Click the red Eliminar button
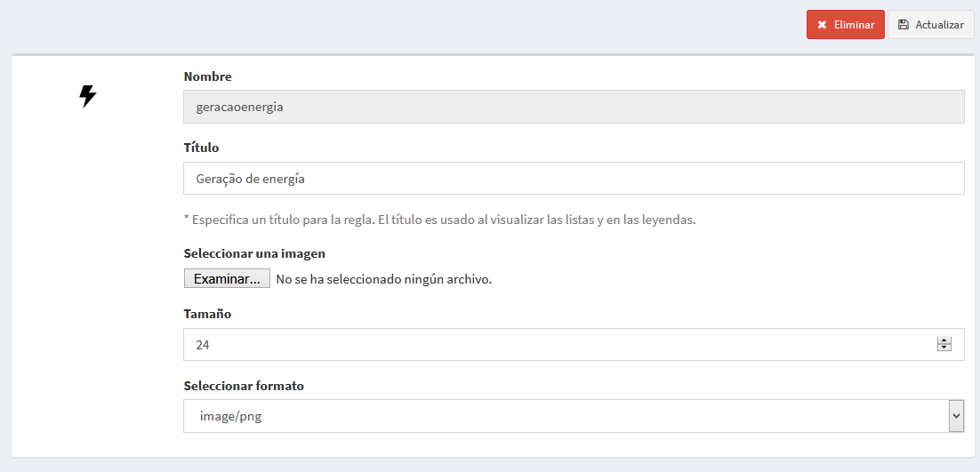980x472 pixels. tap(845, 24)
